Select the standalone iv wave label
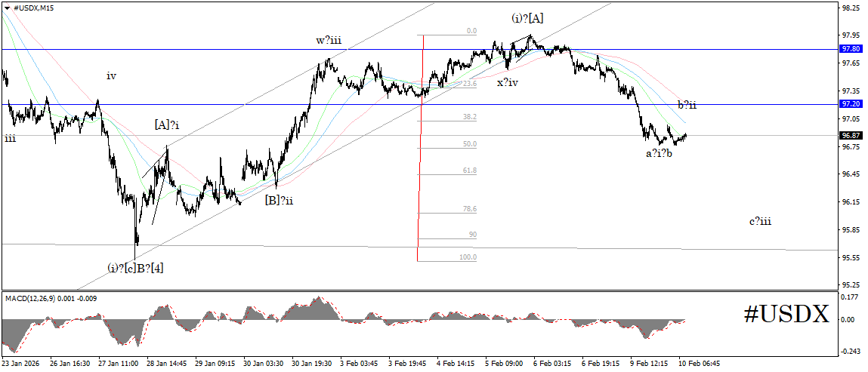The image size is (868, 372). click(111, 76)
